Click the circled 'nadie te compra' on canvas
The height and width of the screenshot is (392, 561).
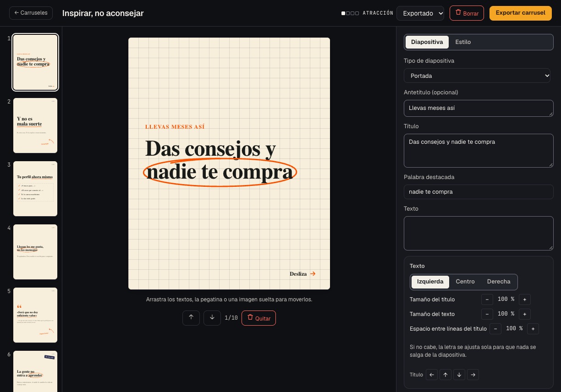click(220, 172)
